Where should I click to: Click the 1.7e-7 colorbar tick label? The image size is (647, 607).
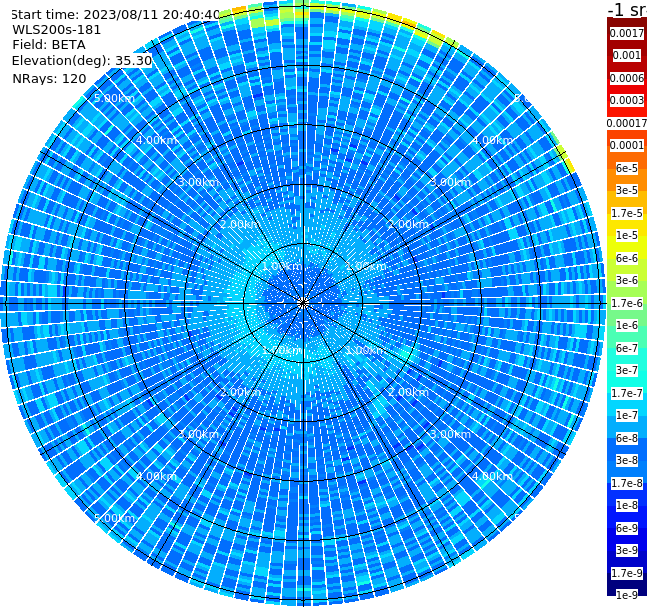pos(627,393)
